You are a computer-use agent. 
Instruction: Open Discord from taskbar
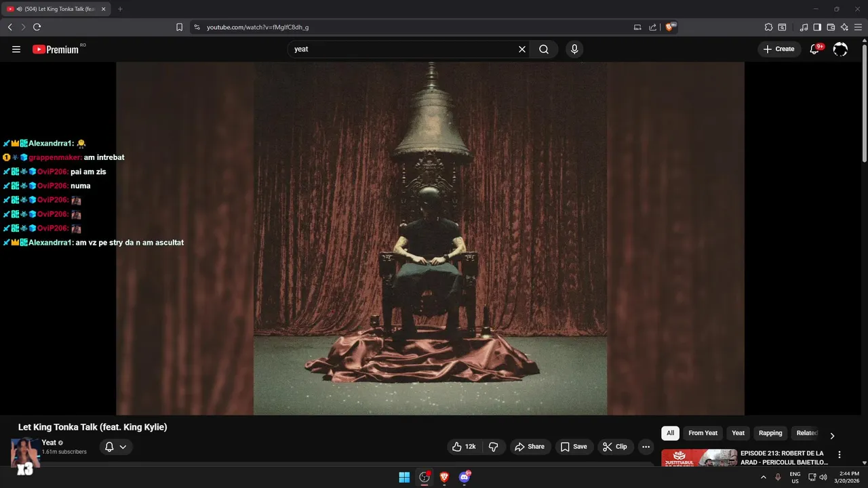click(x=465, y=477)
